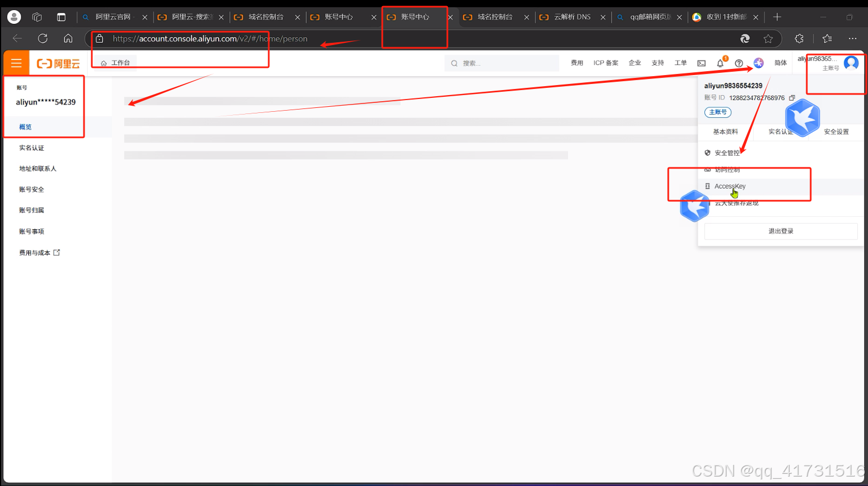This screenshot has height=486, width=868.
Task: Open the 支持 header menu
Action: (x=658, y=63)
